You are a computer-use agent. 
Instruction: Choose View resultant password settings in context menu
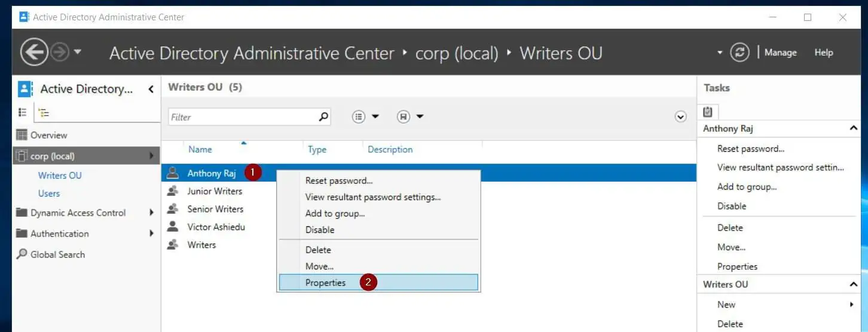[378, 197]
